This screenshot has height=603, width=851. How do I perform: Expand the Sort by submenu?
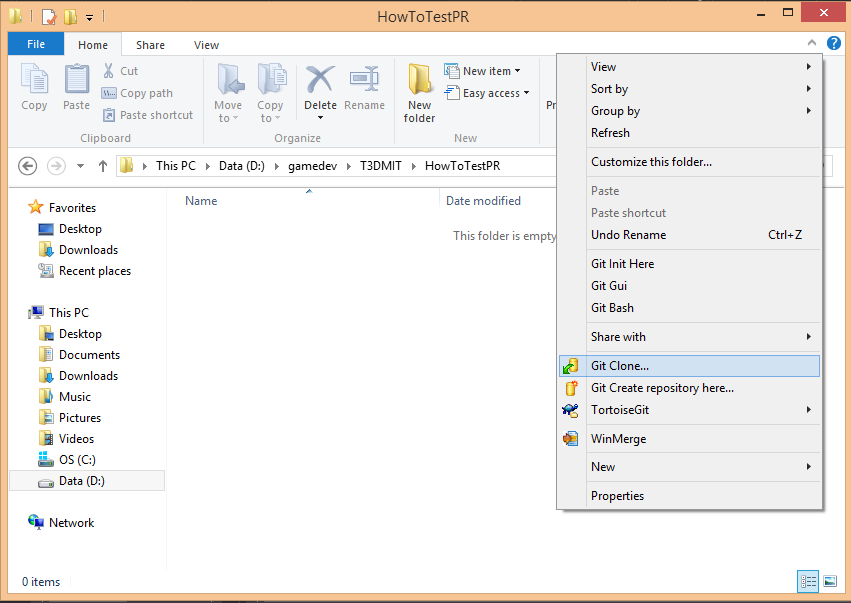click(689, 89)
